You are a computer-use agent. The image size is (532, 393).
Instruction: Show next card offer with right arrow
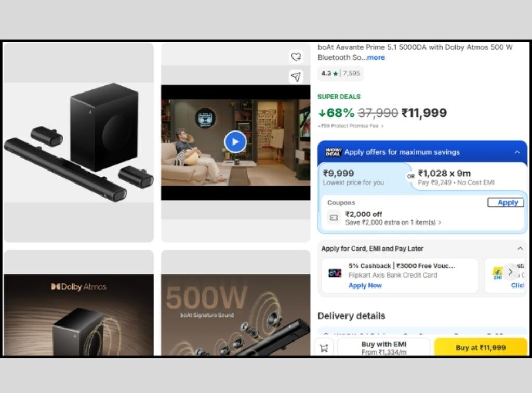tap(510, 272)
